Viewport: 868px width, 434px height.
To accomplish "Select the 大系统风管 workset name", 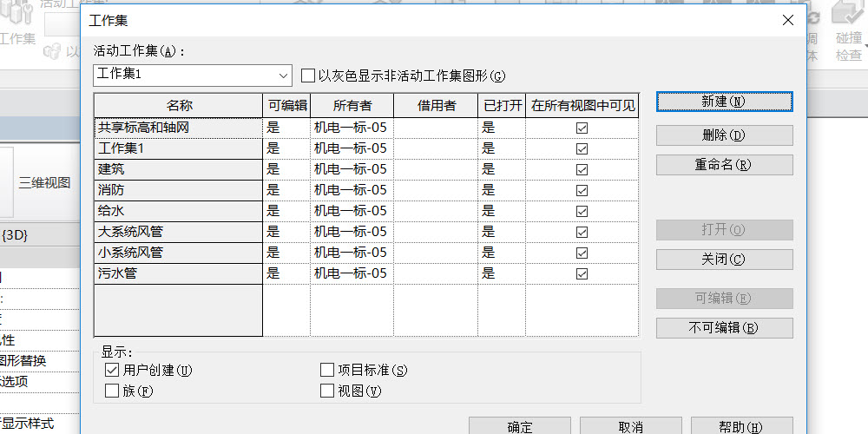I will pyautogui.click(x=178, y=232).
